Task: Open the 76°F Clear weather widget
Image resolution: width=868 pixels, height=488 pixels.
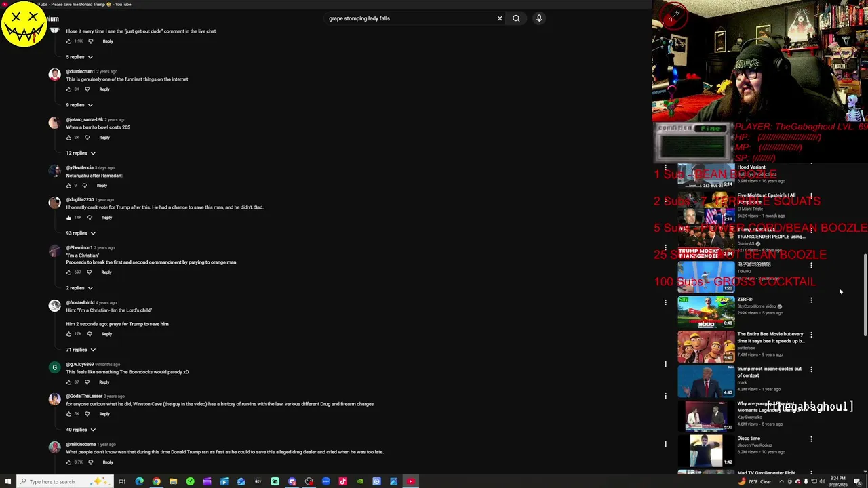Action: [756, 481]
